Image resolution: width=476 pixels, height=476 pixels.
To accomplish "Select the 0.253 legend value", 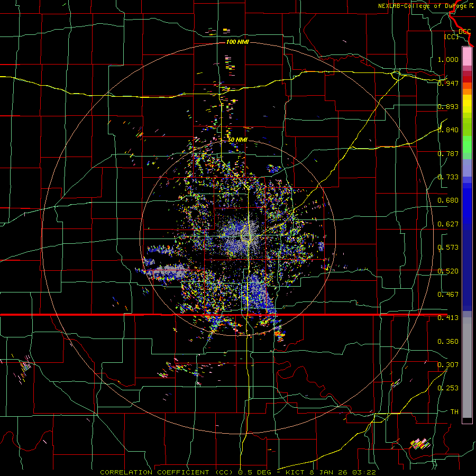I will 448,388.
